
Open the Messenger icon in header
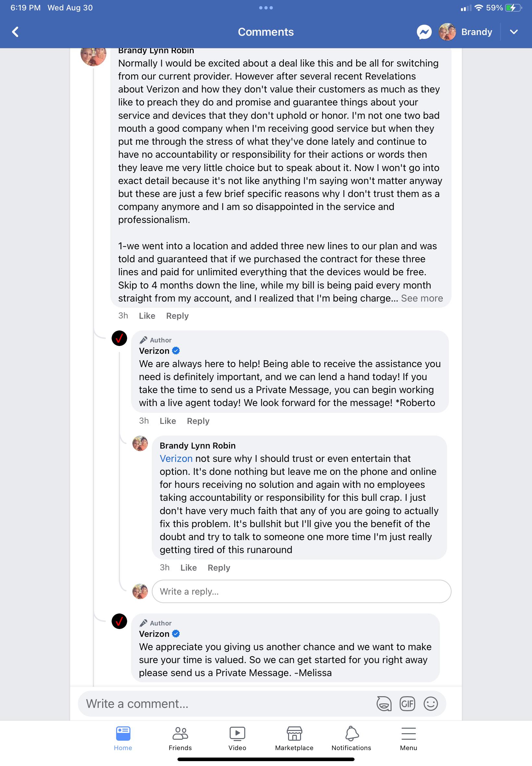tap(424, 32)
